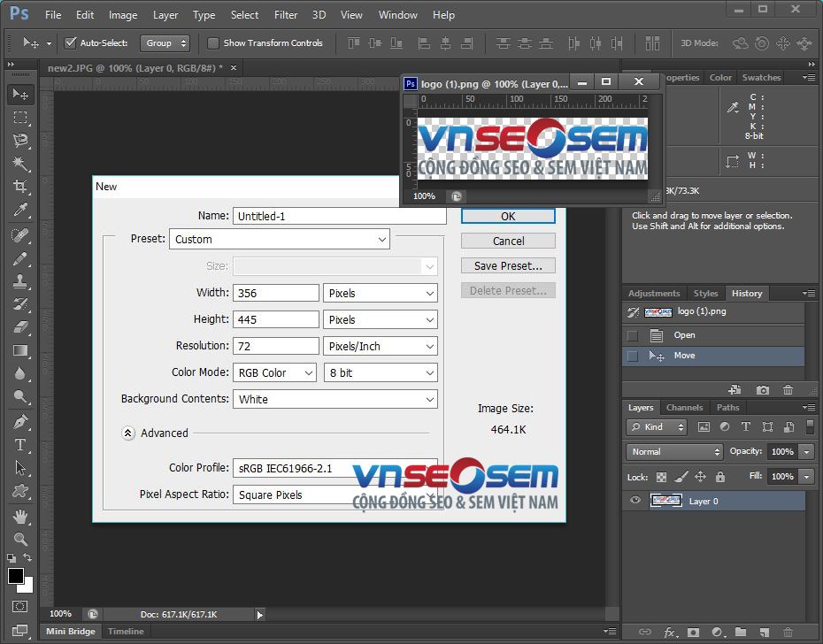Click the Save Preset button
823x644 pixels.
pos(507,264)
